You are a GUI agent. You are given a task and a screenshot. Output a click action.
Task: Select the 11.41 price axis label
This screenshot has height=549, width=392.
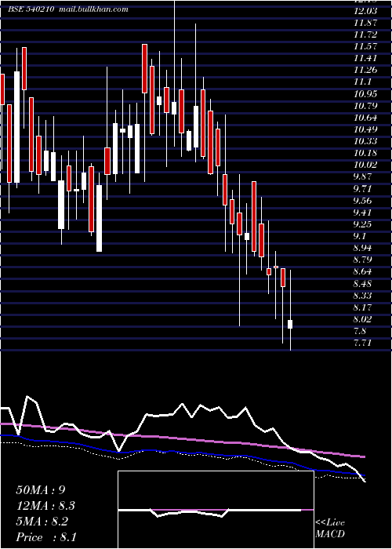[366, 59]
